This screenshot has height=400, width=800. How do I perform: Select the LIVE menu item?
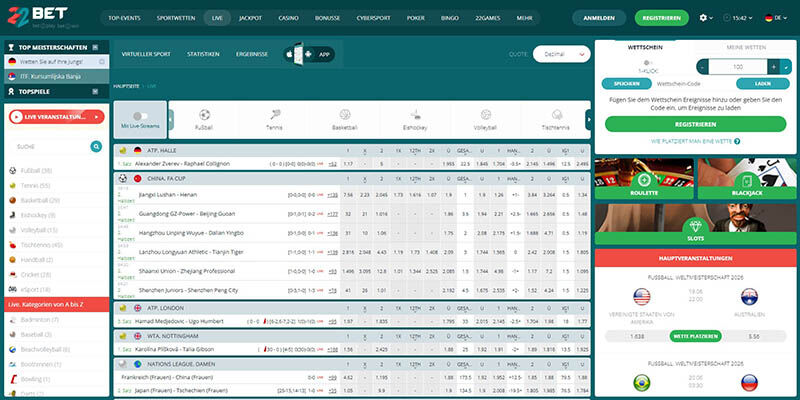(x=217, y=18)
